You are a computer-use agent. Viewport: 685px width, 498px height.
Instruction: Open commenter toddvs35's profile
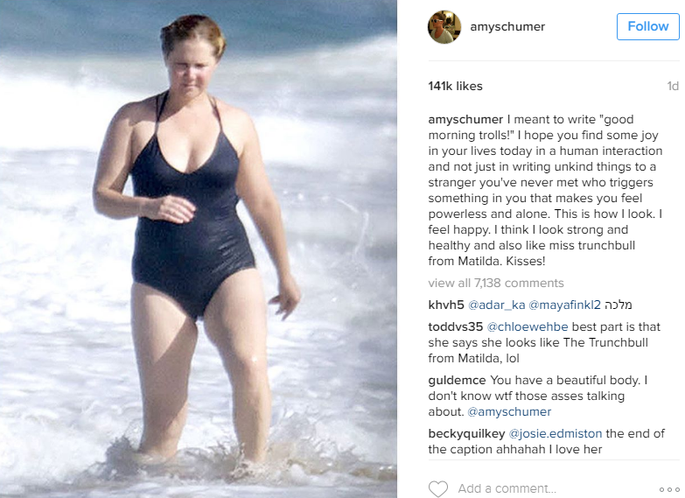pos(455,327)
